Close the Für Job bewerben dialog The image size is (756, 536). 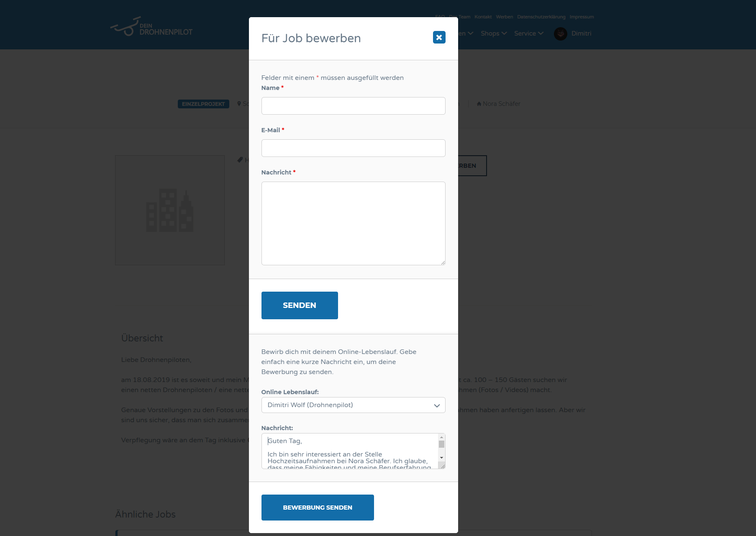coord(439,37)
